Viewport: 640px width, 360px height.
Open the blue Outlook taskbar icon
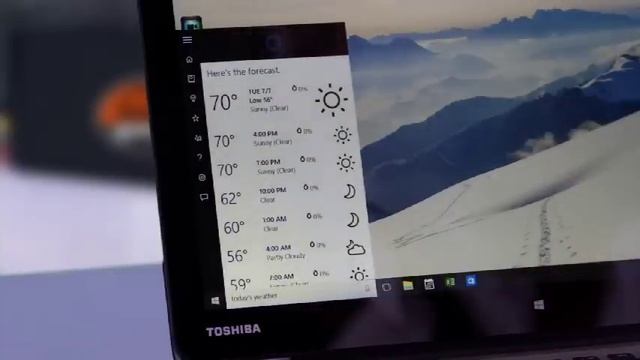(x=471, y=280)
